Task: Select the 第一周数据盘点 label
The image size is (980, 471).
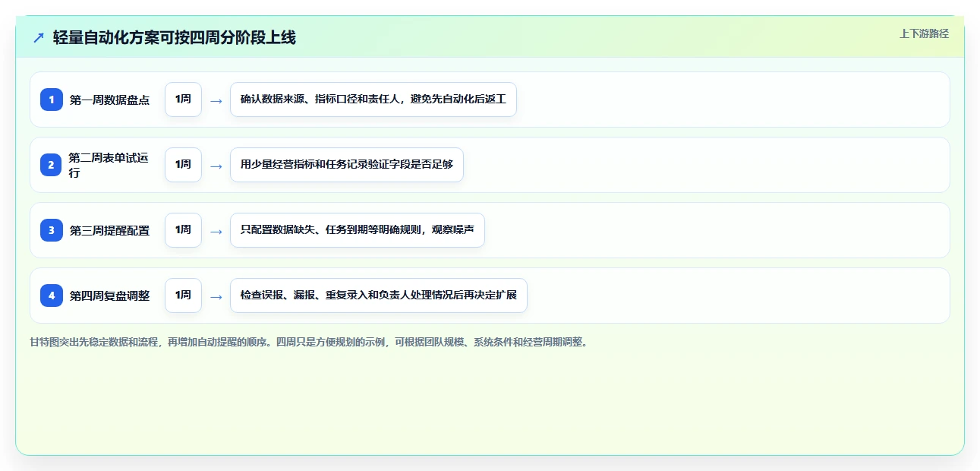Action: click(109, 100)
